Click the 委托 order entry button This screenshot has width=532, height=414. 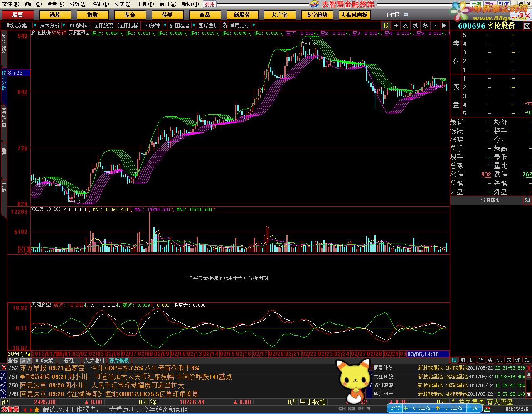pyautogui.click(x=210, y=4)
